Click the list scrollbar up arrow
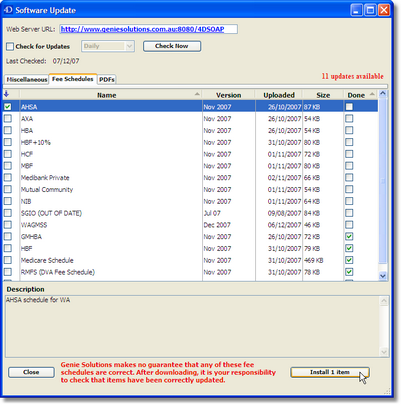 tap(383, 94)
